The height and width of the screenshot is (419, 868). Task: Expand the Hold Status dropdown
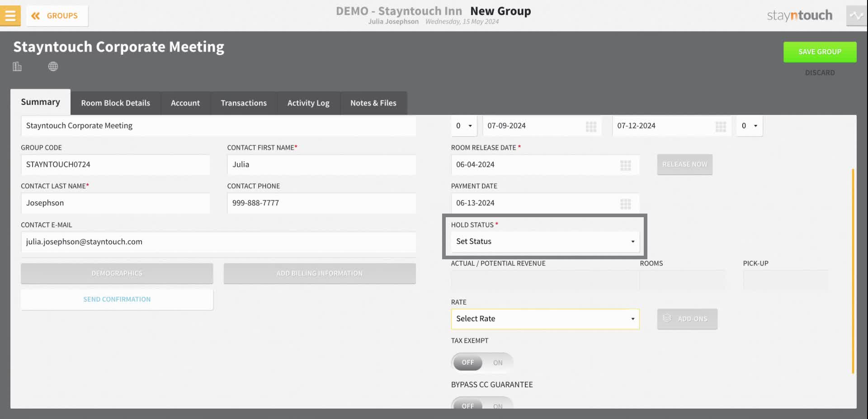545,242
